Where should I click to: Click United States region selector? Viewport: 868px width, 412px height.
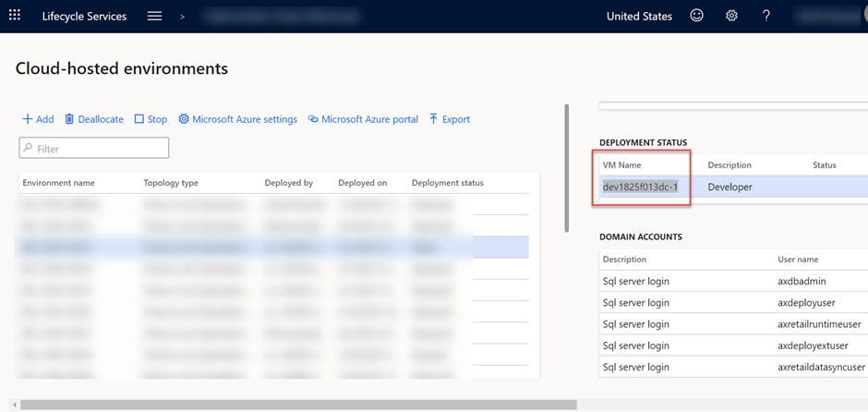point(639,16)
